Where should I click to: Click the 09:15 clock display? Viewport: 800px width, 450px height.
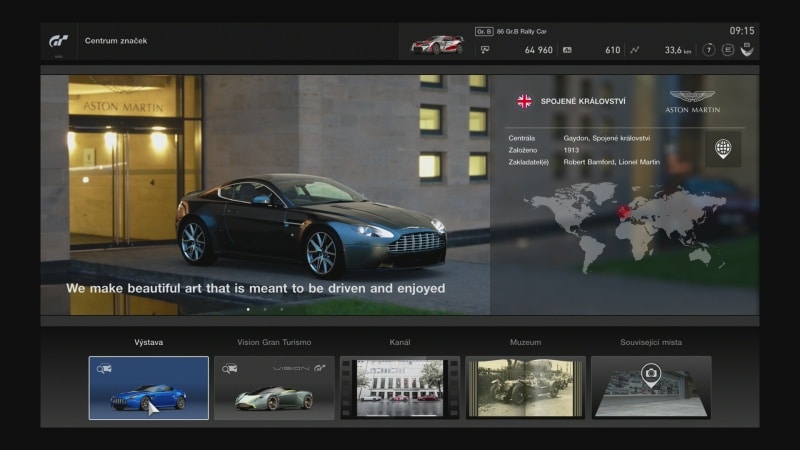coord(742,31)
